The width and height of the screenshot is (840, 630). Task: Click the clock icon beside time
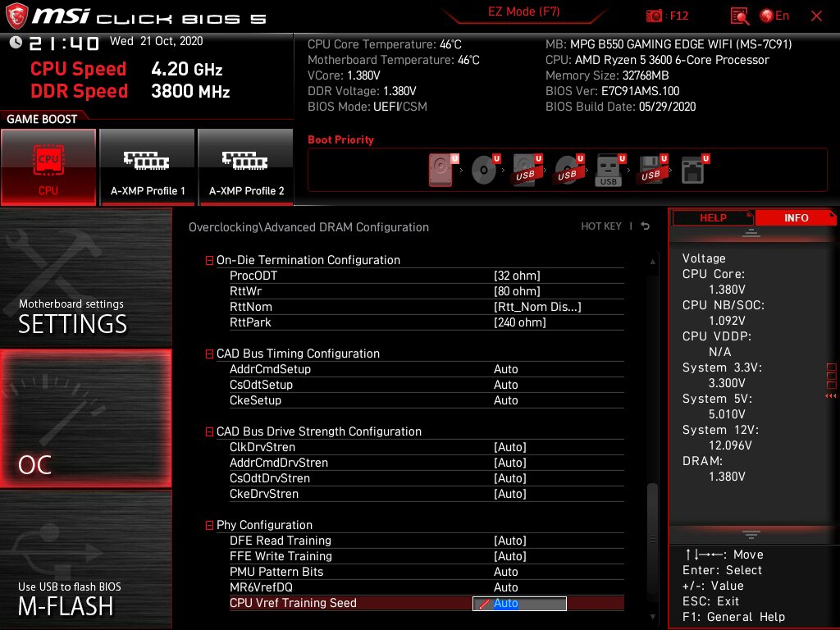point(16,43)
